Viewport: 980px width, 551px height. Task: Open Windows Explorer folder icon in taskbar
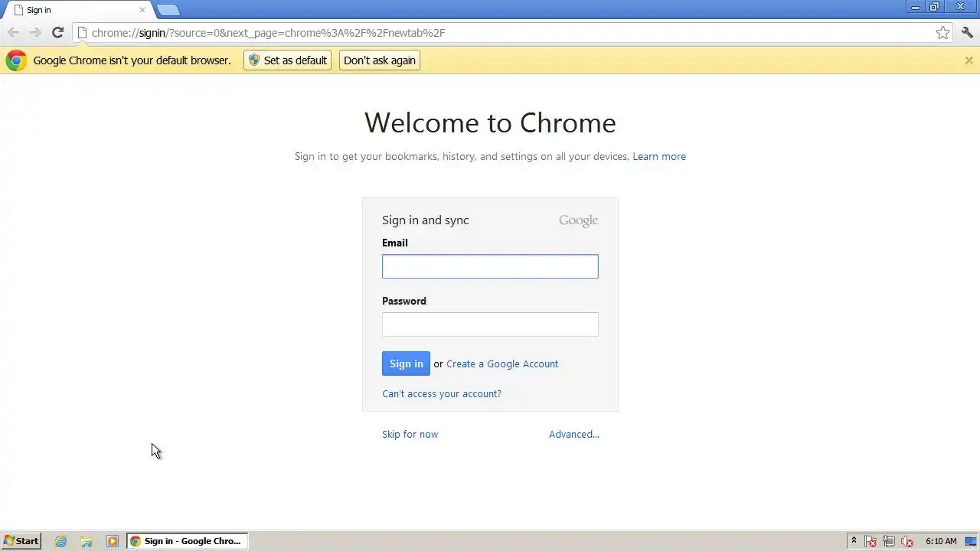click(87, 541)
